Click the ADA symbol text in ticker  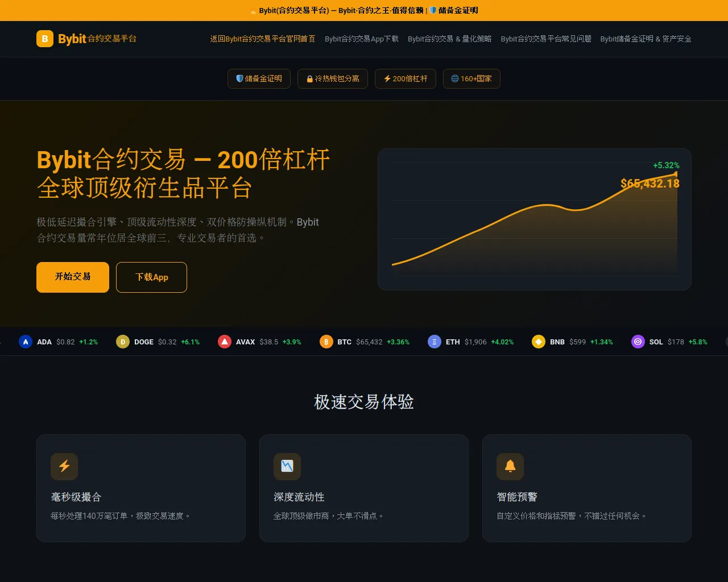tap(44, 342)
